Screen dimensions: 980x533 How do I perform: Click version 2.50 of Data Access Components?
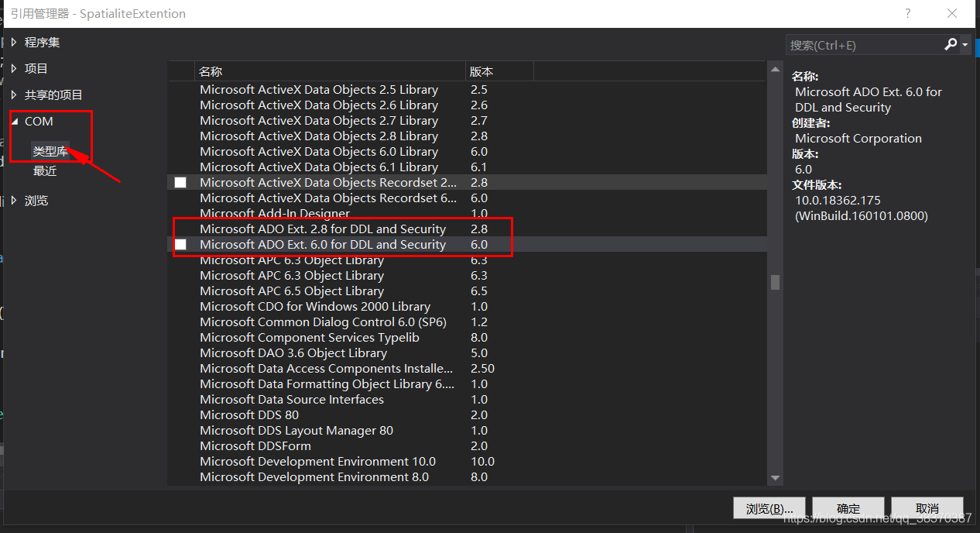[x=482, y=369]
